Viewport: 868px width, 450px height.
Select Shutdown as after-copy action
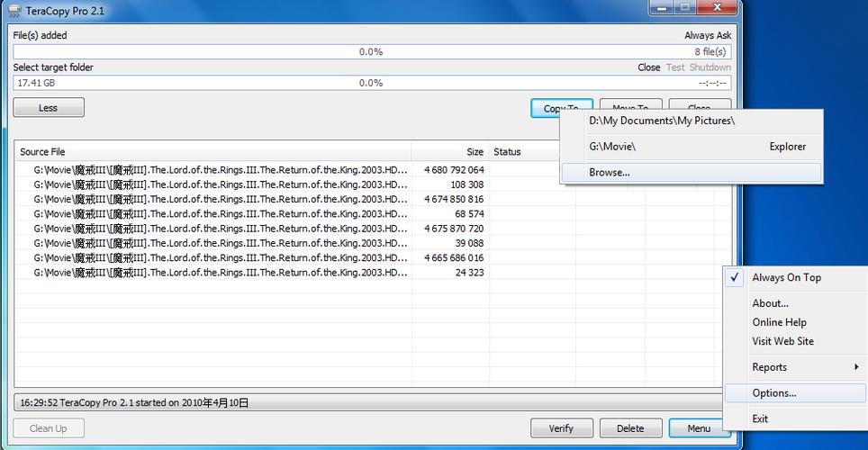point(710,67)
